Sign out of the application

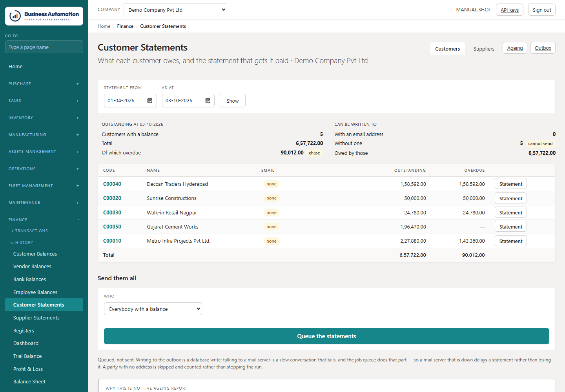click(542, 10)
